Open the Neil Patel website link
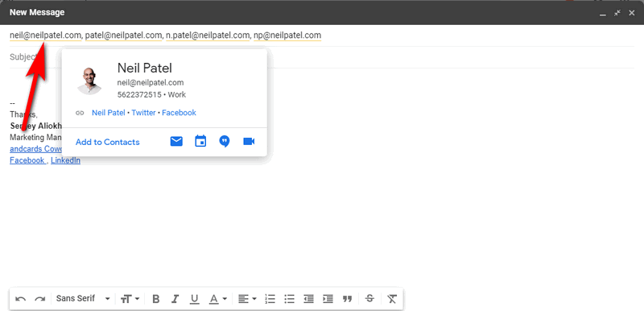This screenshot has height=311, width=644. [x=109, y=113]
